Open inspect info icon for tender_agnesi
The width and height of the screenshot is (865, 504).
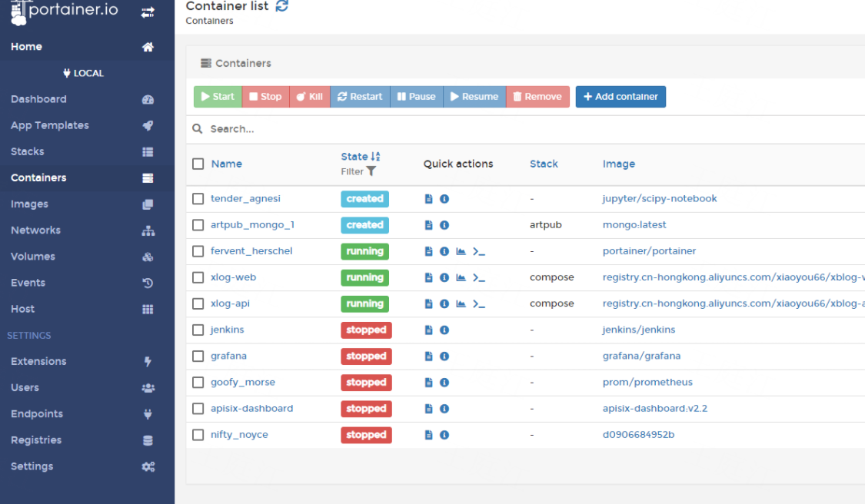(x=444, y=198)
